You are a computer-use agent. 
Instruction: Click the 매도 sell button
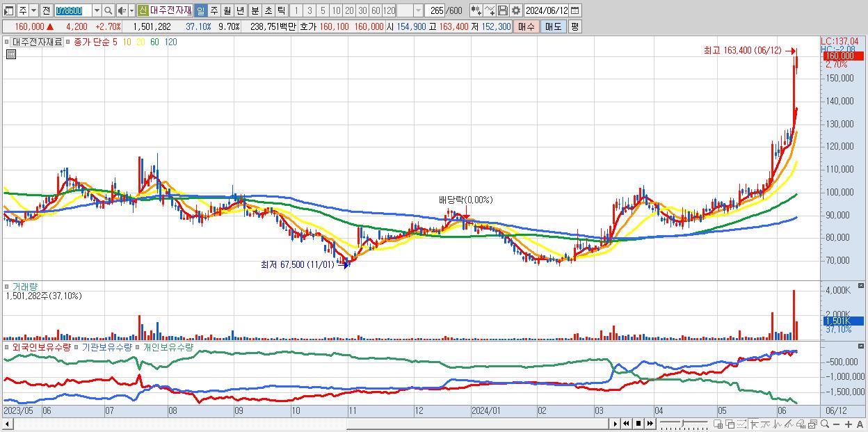point(553,26)
